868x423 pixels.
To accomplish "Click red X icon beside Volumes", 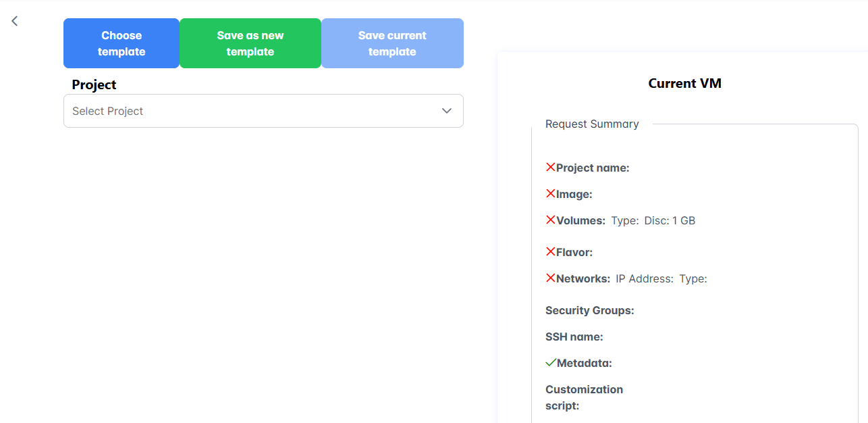I will point(550,220).
